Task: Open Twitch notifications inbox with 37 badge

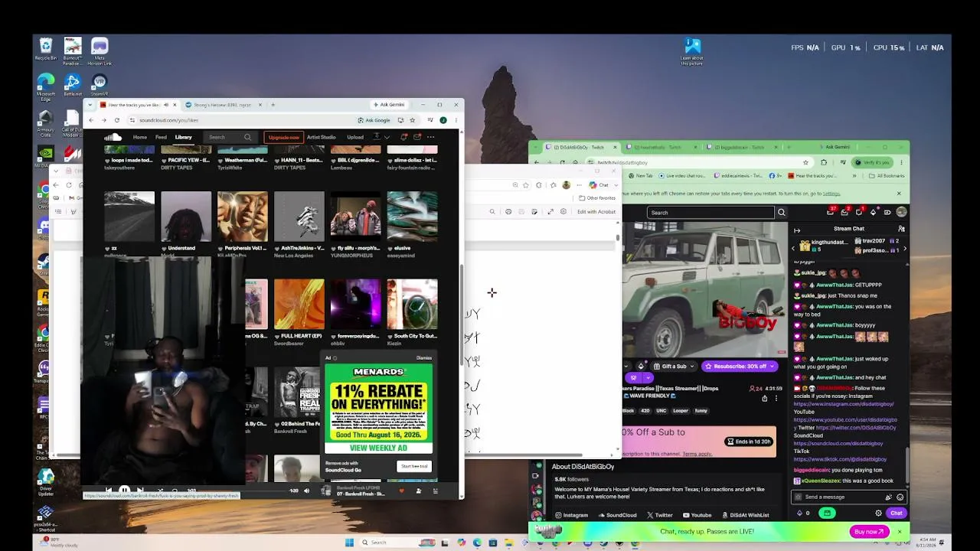Action: pyautogui.click(x=831, y=212)
